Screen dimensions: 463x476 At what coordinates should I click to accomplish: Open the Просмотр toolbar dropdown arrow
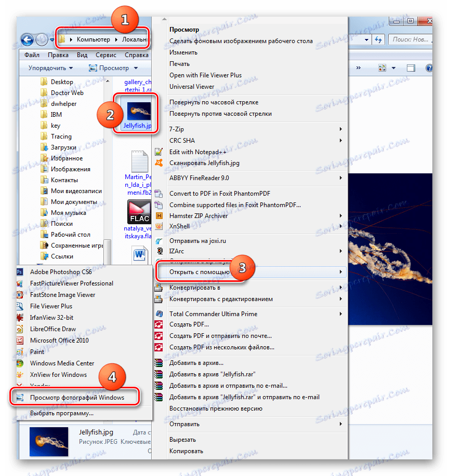click(136, 68)
